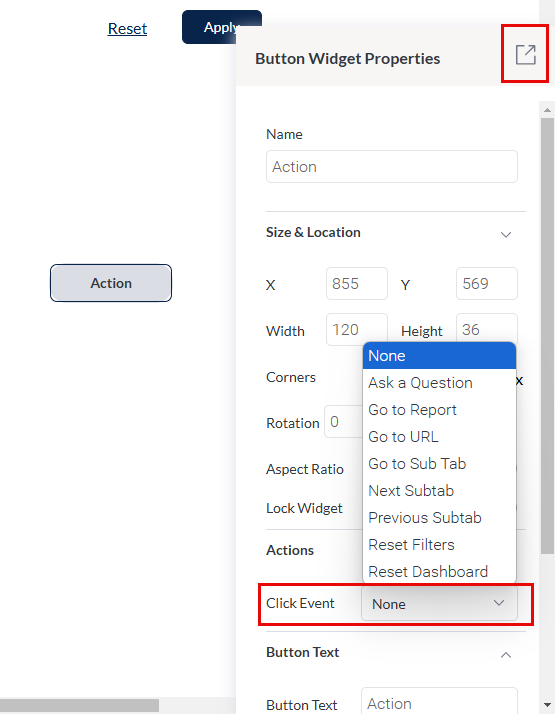Image resolution: width=555 pixels, height=723 pixels.
Task: Click the Reset link
Action: (x=127, y=29)
